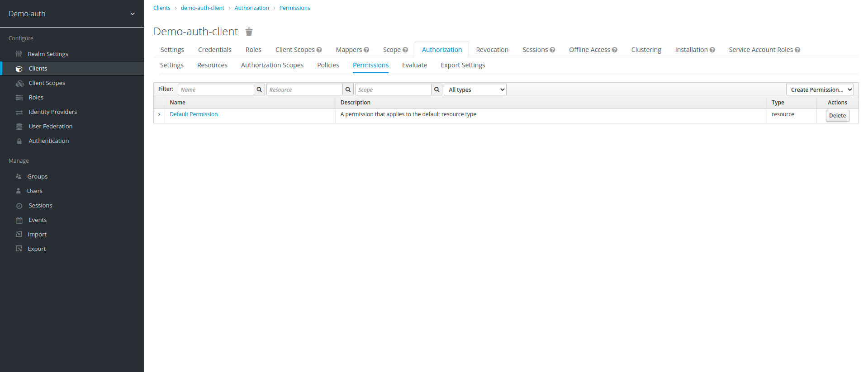Click the Name filter input field

point(216,89)
